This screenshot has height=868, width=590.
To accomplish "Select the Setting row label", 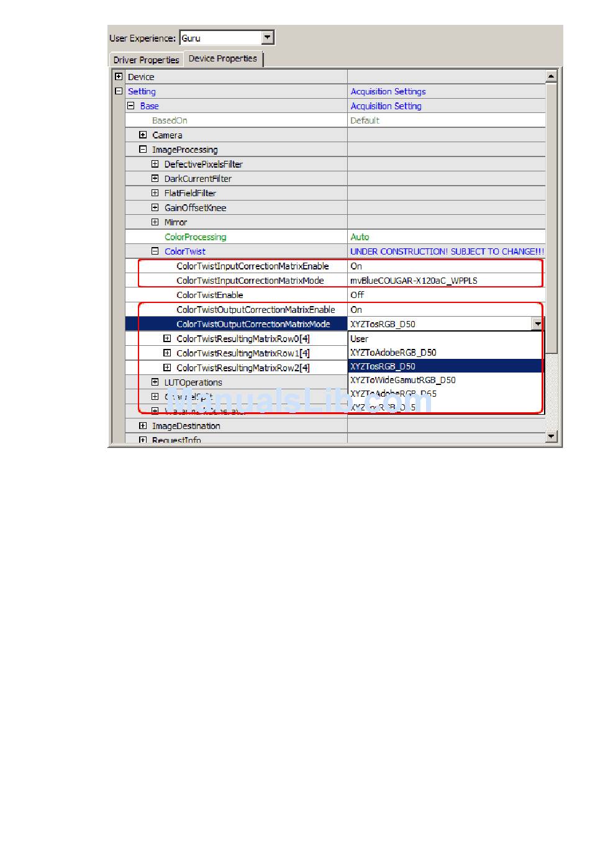I will coord(142,91).
